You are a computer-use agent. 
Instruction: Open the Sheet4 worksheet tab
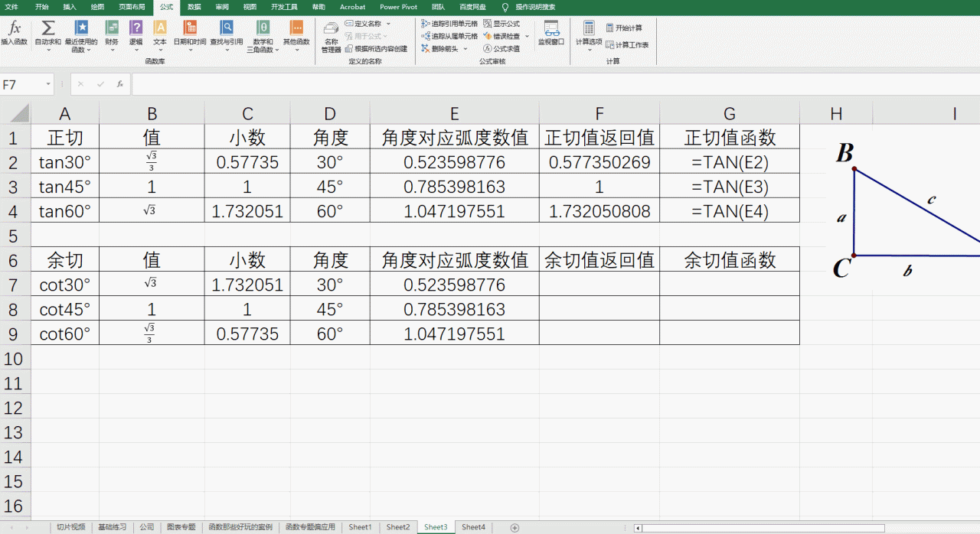pos(473,527)
